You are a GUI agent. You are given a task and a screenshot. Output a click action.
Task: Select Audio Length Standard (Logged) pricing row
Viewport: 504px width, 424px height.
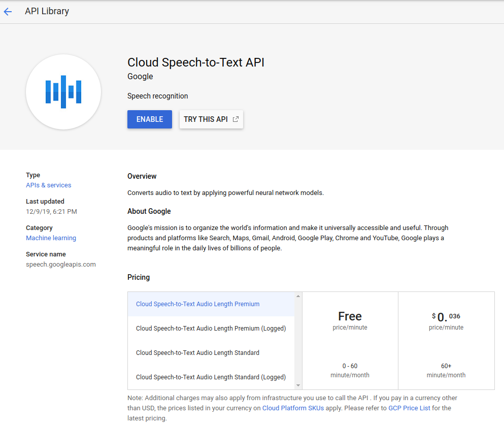coord(211,377)
